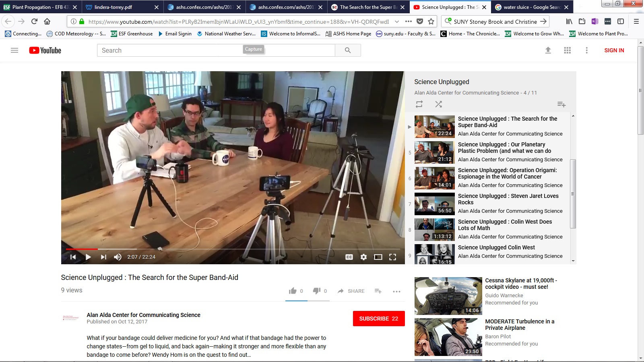Open video settings gear

click(x=363, y=257)
